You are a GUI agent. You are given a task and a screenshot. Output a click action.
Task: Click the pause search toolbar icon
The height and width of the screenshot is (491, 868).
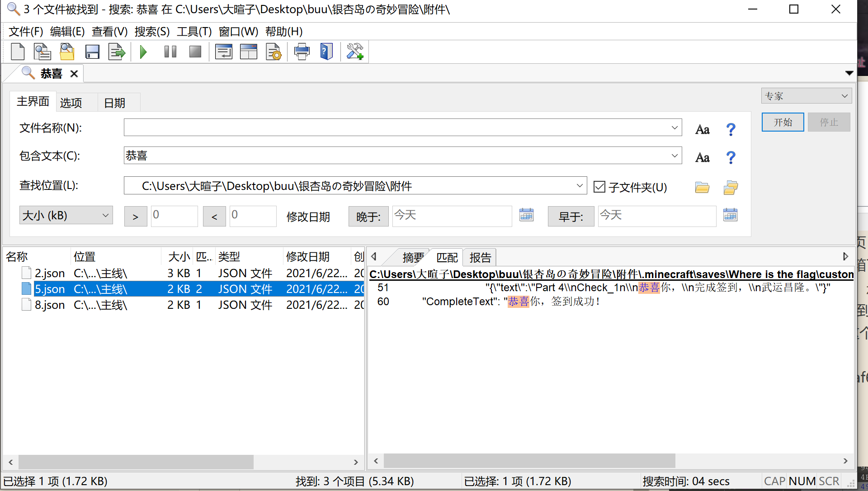(x=170, y=52)
